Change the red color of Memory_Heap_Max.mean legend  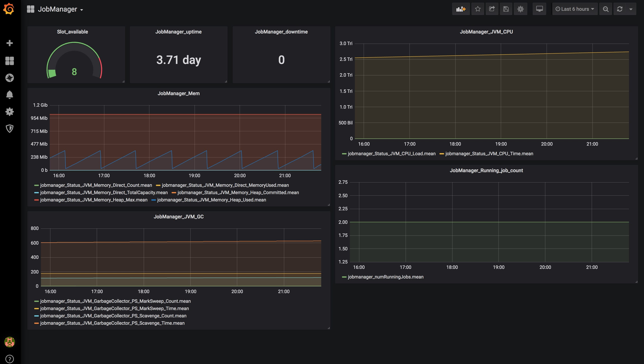tap(36, 200)
